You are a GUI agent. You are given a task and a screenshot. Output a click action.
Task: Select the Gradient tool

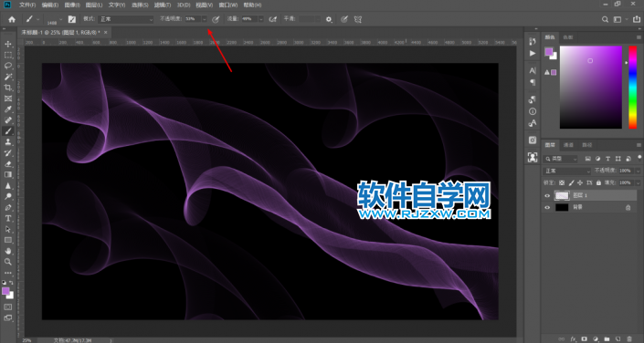coord(8,174)
